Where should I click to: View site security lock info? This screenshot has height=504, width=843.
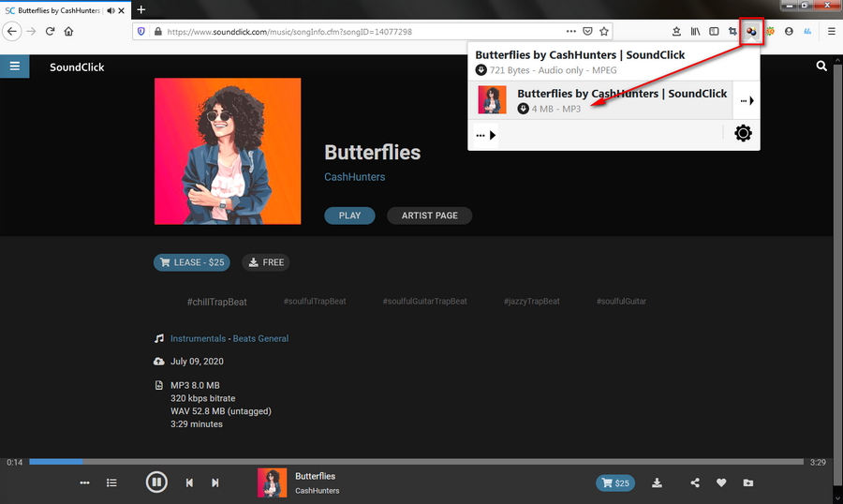click(158, 32)
